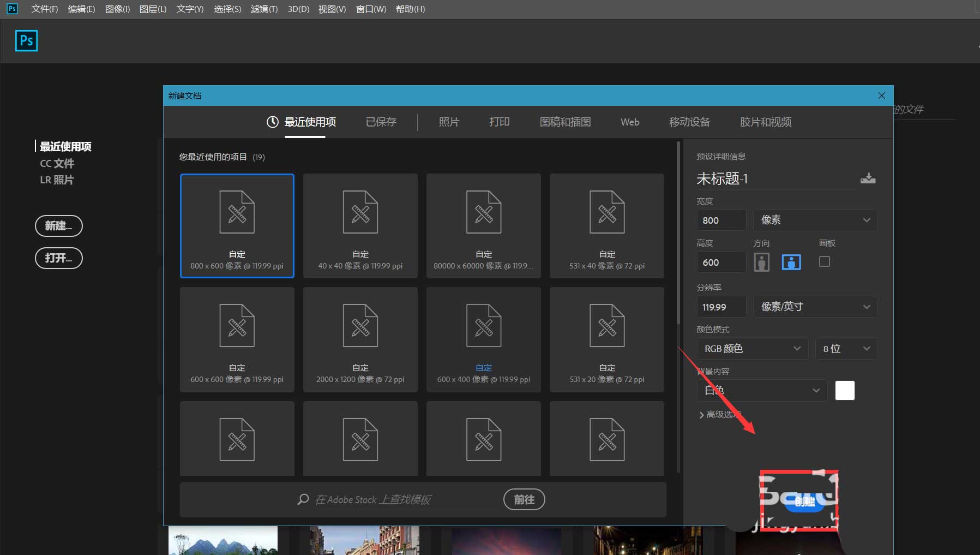Open 选择(S) menu
The image size is (980, 555).
[x=227, y=9]
